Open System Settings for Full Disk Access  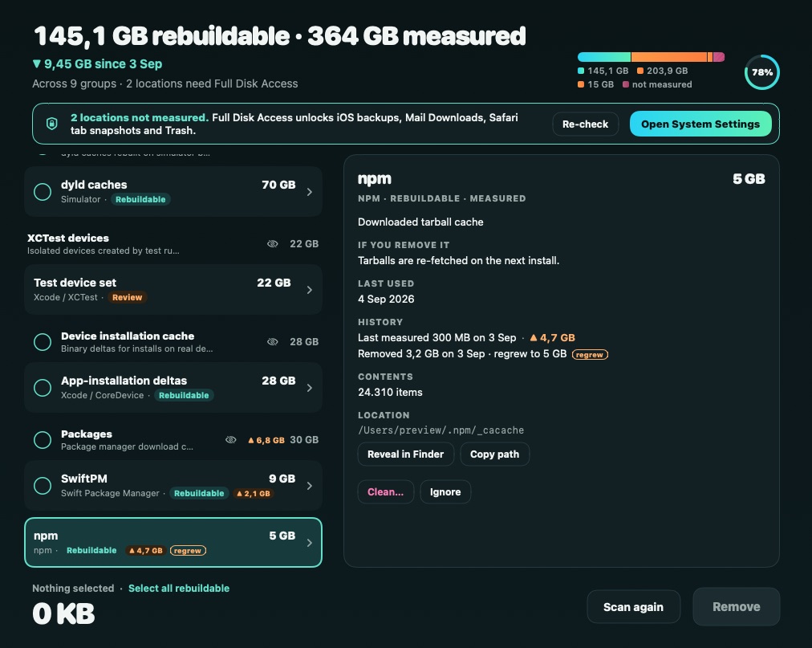coord(700,124)
